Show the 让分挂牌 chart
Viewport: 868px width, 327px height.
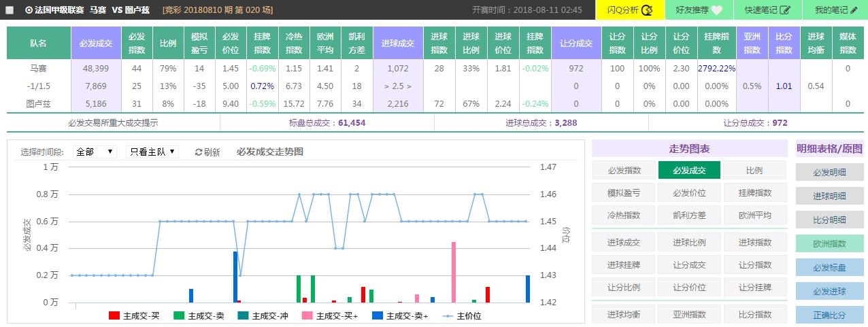click(754, 287)
